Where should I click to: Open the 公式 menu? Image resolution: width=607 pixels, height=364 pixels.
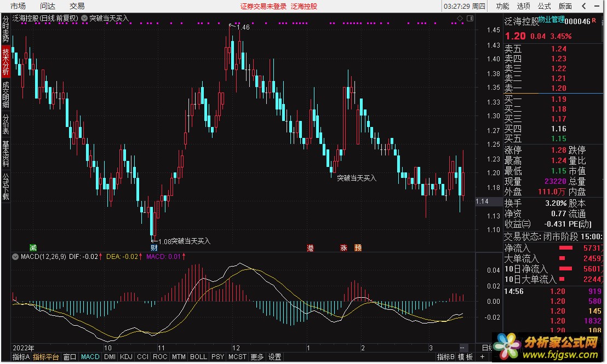545,6
